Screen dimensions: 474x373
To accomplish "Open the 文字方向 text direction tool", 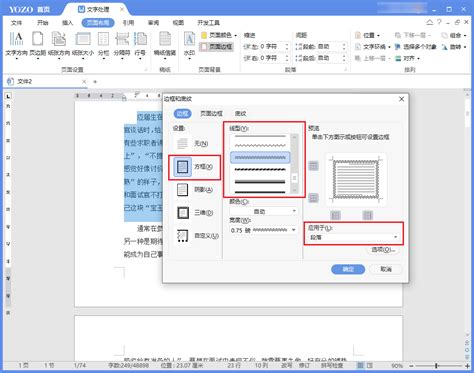I will coord(16,44).
